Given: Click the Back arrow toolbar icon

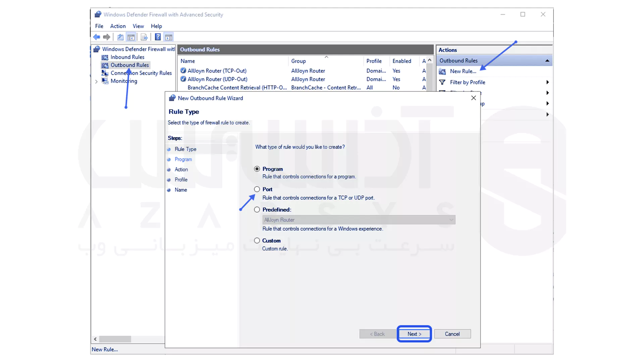Looking at the screenshot, I should pos(97,37).
